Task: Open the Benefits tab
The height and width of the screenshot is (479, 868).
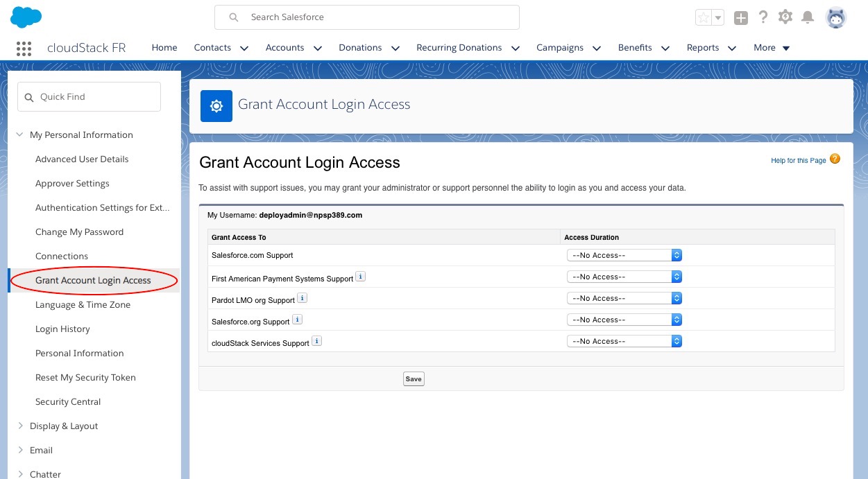Action: coord(635,48)
